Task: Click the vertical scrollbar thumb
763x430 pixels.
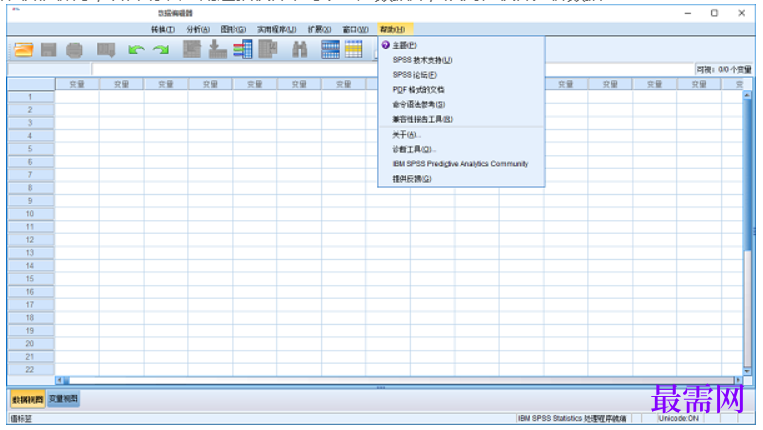Action: [747, 175]
